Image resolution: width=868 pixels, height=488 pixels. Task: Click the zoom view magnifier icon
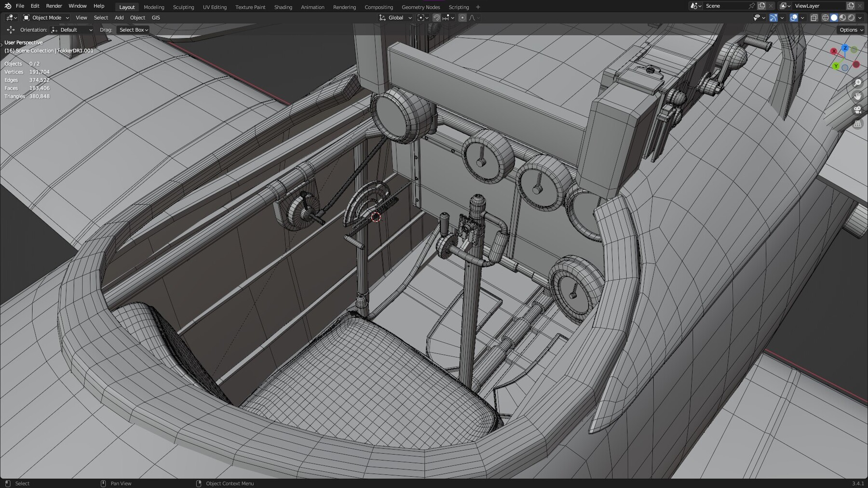coord(857,83)
